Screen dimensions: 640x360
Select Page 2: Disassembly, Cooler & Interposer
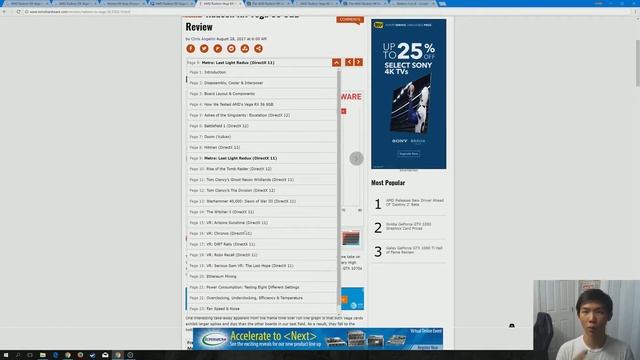(262, 83)
